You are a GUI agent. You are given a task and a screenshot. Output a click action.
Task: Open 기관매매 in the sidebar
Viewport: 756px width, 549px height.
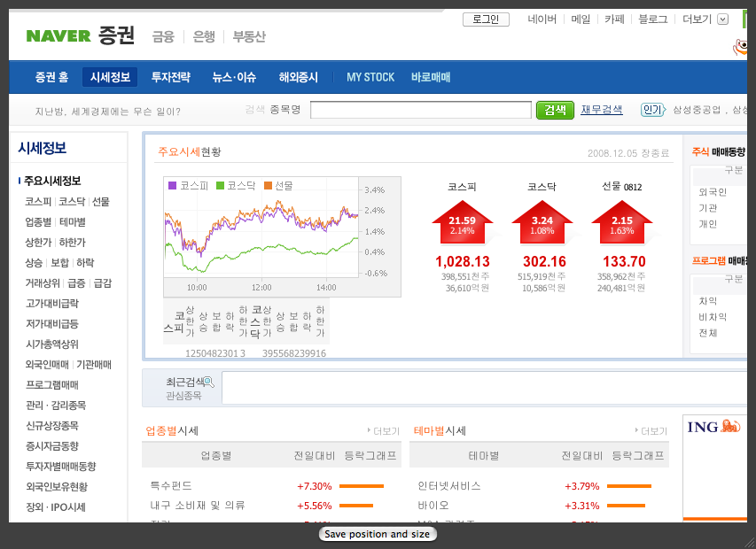[94, 365]
